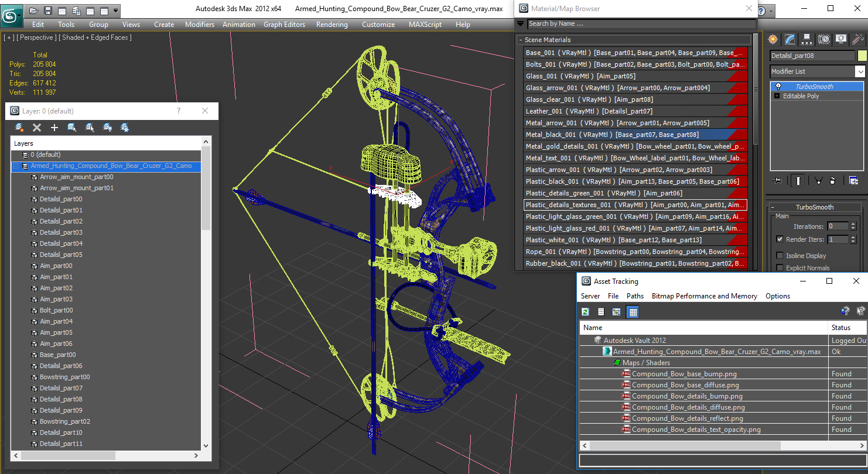This screenshot has width=868, height=474.
Task: Open Bitmap Performance and Memory menu
Action: pyautogui.click(x=705, y=296)
